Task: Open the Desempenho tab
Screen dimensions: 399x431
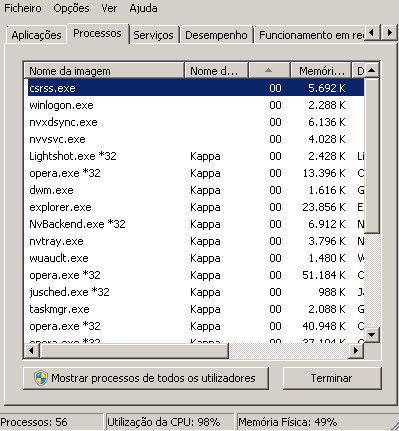Action: coord(216,35)
